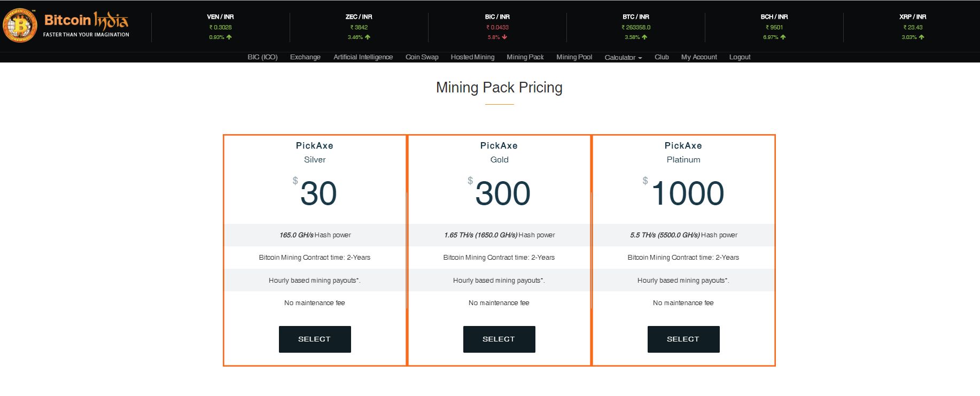Screen dimensions: 980x396
Task: Open Artificial Intelligence section
Action: [363, 57]
